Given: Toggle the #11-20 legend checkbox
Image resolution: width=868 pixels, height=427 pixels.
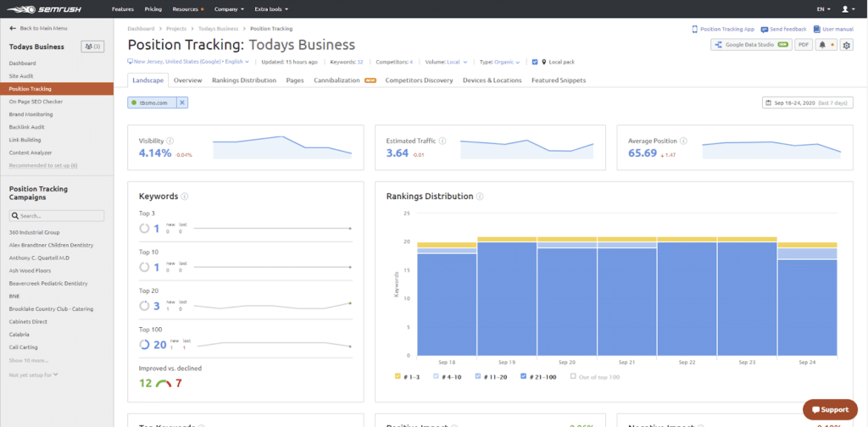Looking at the screenshot, I should pyautogui.click(x=477, y=377).
